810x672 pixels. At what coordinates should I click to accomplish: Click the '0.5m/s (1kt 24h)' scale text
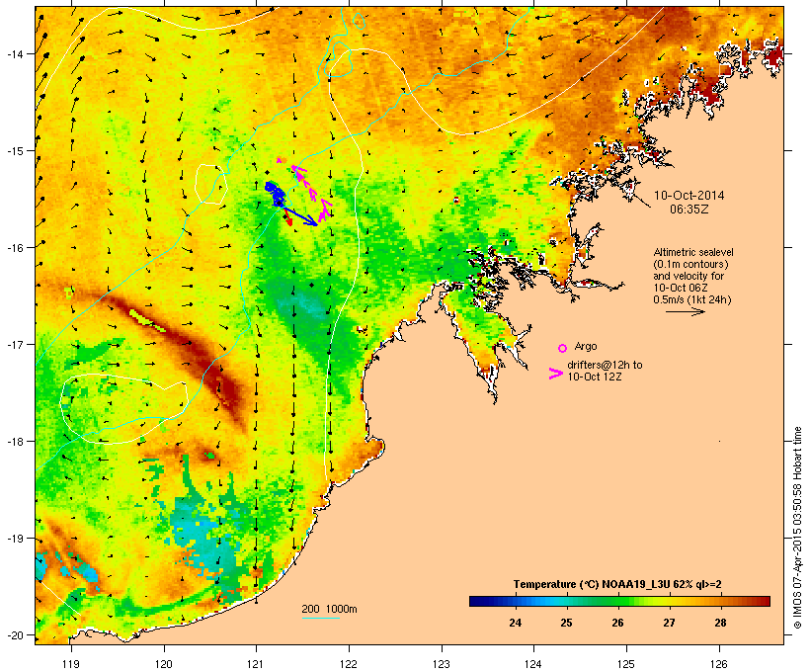692,299
